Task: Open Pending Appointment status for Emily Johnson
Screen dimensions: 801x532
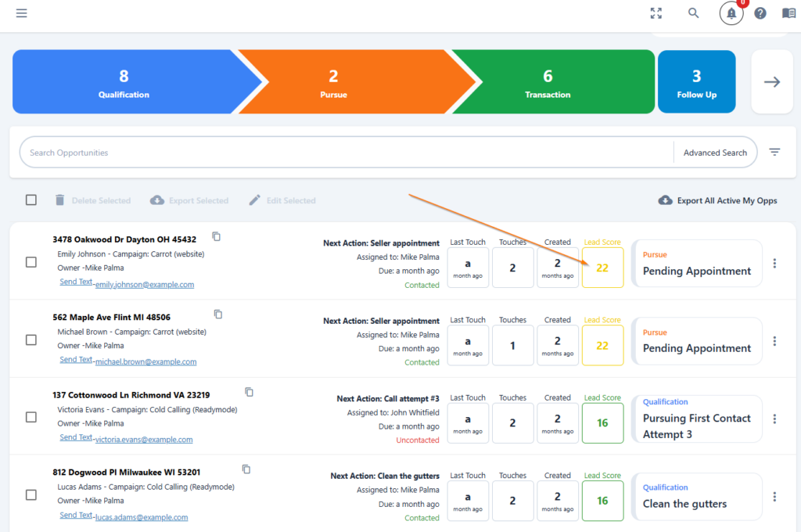Action: click(x=697, y=264)
